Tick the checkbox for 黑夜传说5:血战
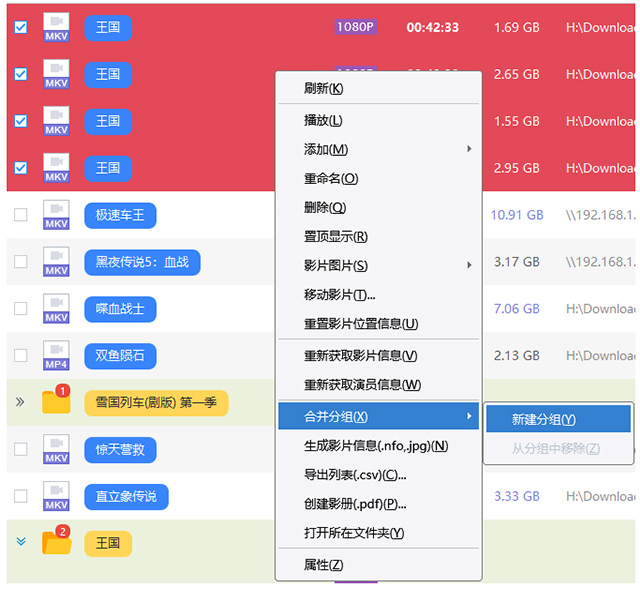 pyautogui.click(x=21, y=262)
